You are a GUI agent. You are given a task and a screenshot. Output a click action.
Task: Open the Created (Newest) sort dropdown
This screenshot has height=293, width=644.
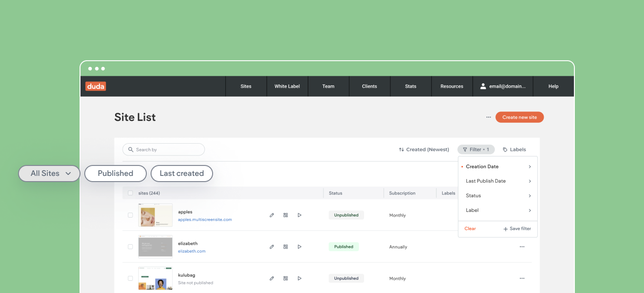point(424,149)
